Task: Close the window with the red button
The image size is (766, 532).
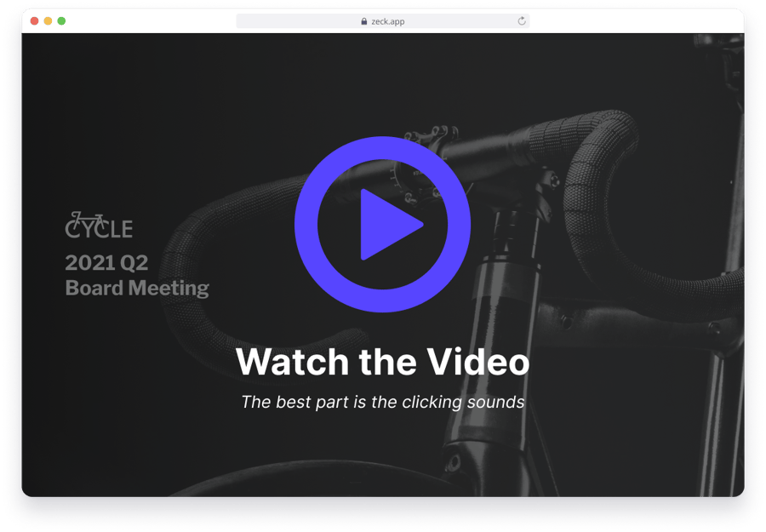Action: [x=35, y=20]
